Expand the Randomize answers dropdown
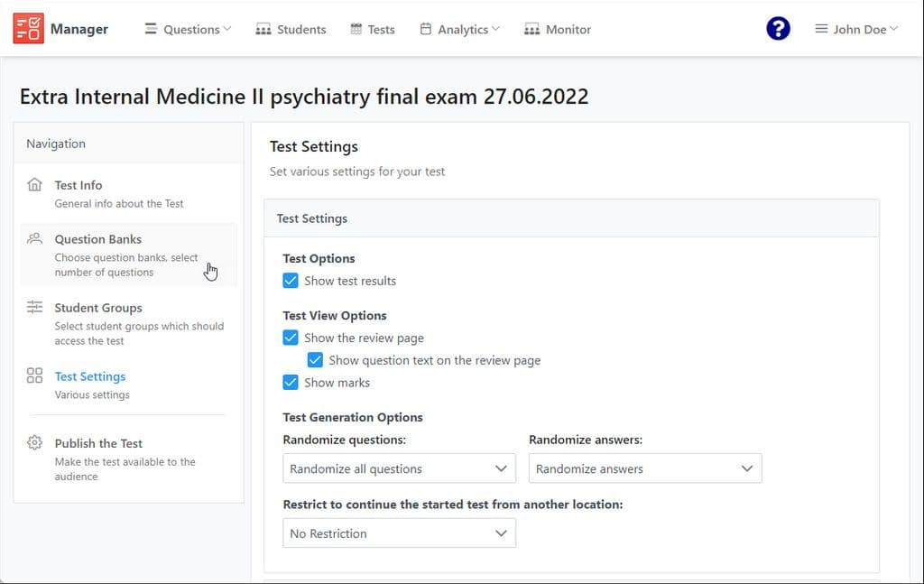924x584 pixels. pos(644,468)
